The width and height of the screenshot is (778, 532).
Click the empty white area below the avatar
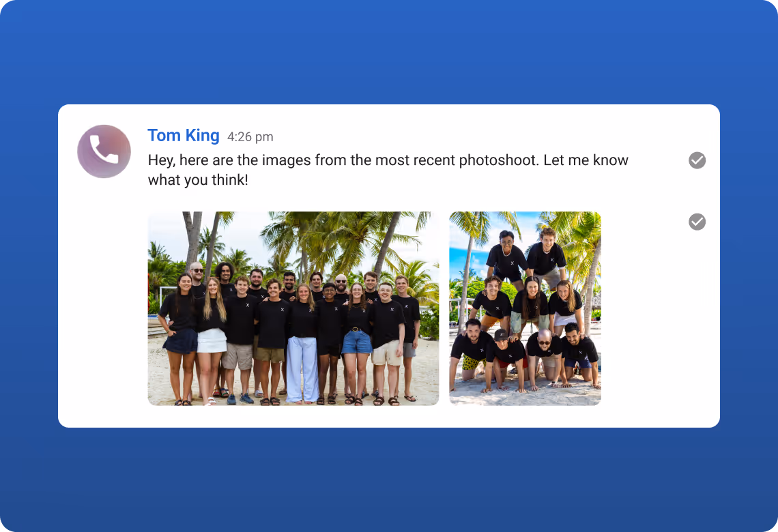point(103,297)
